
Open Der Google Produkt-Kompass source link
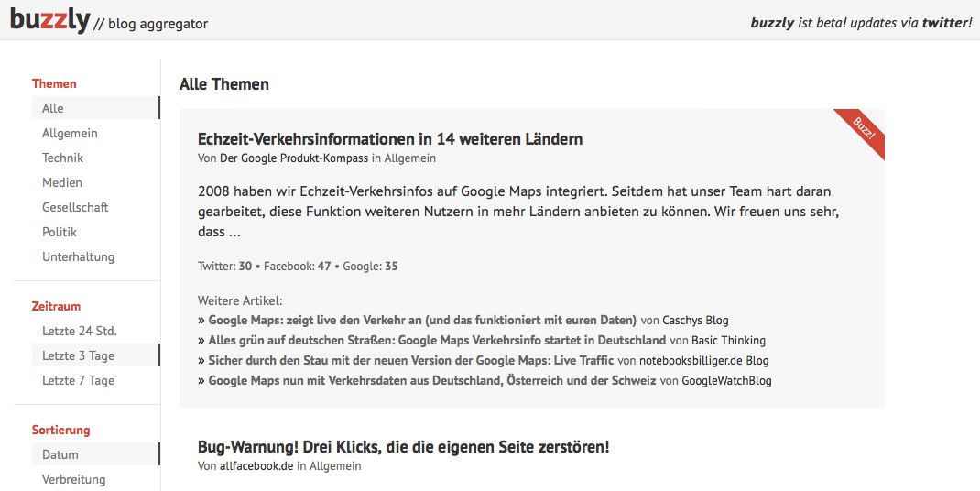[294, 158]
